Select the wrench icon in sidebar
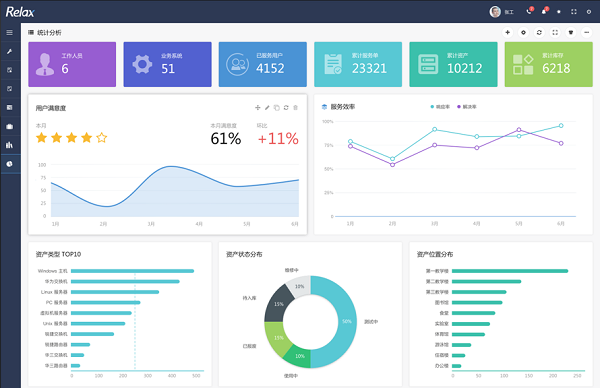Screen dimensions: 600x388 (10, 51)
